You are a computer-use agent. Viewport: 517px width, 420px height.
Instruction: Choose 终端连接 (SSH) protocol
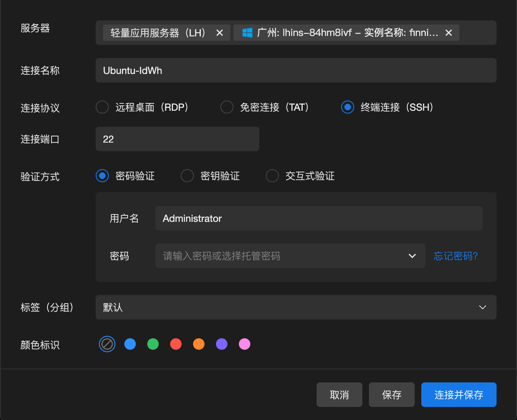pos(348,107)
